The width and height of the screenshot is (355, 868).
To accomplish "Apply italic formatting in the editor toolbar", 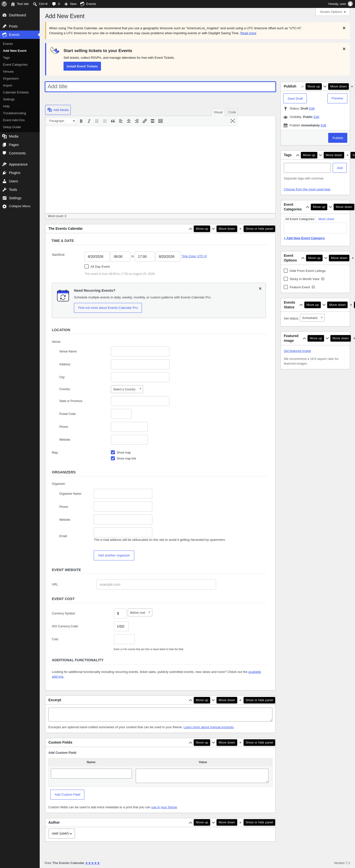I will [x=89, y=121].
